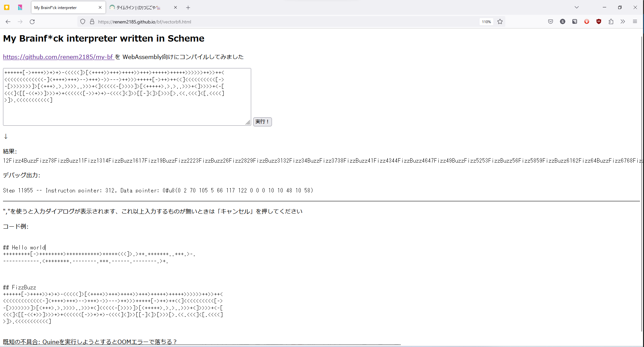Click the page title heading
This screenshot has width=644, height=347.
tap(103, 39)
